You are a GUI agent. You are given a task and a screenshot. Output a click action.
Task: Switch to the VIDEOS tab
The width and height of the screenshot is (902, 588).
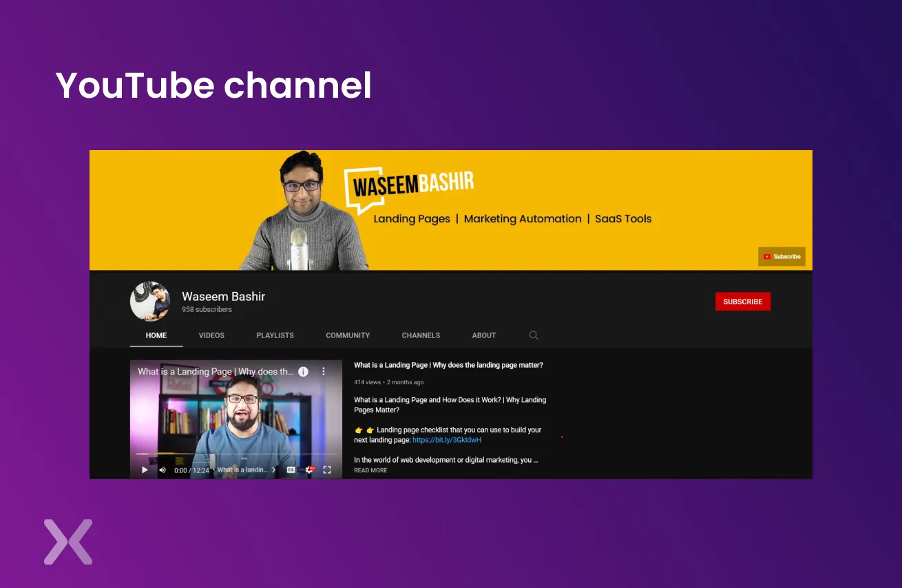click(211, 335)
